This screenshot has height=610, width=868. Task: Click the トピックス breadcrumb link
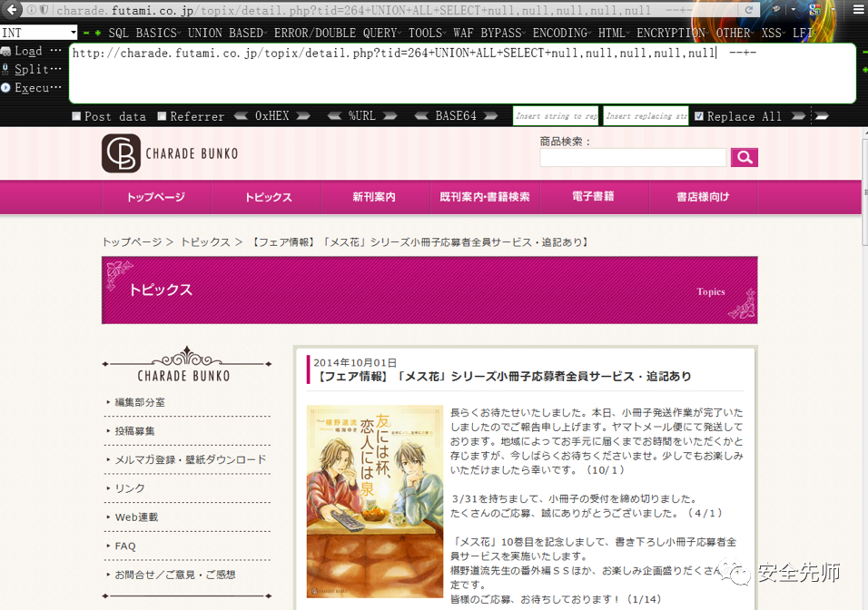pyautogui.click(x=205, y=241)
